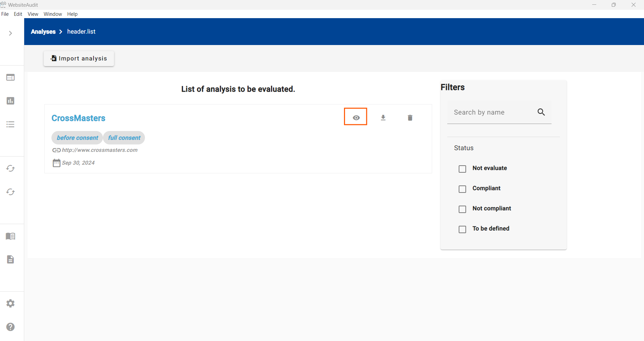644x341 pixels.
Task: Click the search magnifier icon in Filters
Action: [541, 112]
